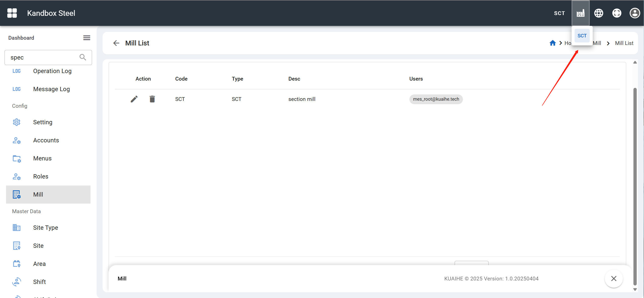Open Roles in sidebar
The width and height of the screenshot is (644, 298).
[41, 176]
